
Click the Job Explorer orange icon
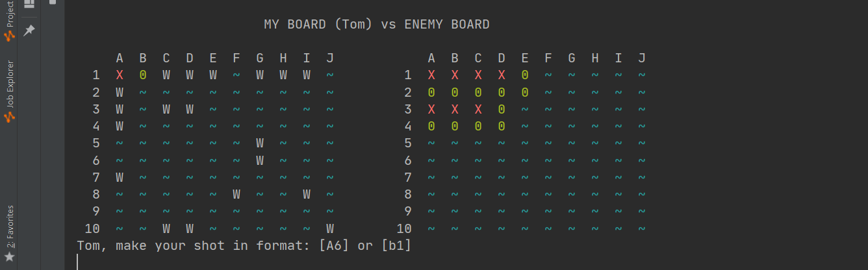click(9, 117)
